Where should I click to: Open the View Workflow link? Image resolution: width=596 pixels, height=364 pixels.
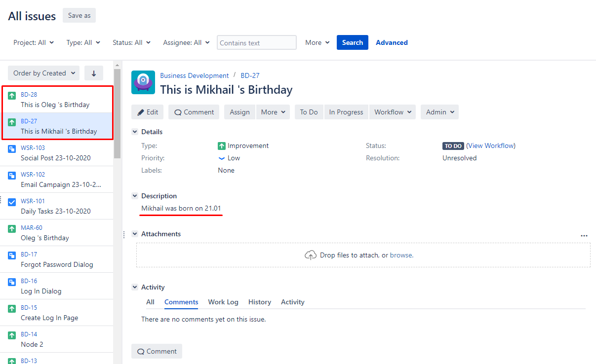(x=490, y=146)
